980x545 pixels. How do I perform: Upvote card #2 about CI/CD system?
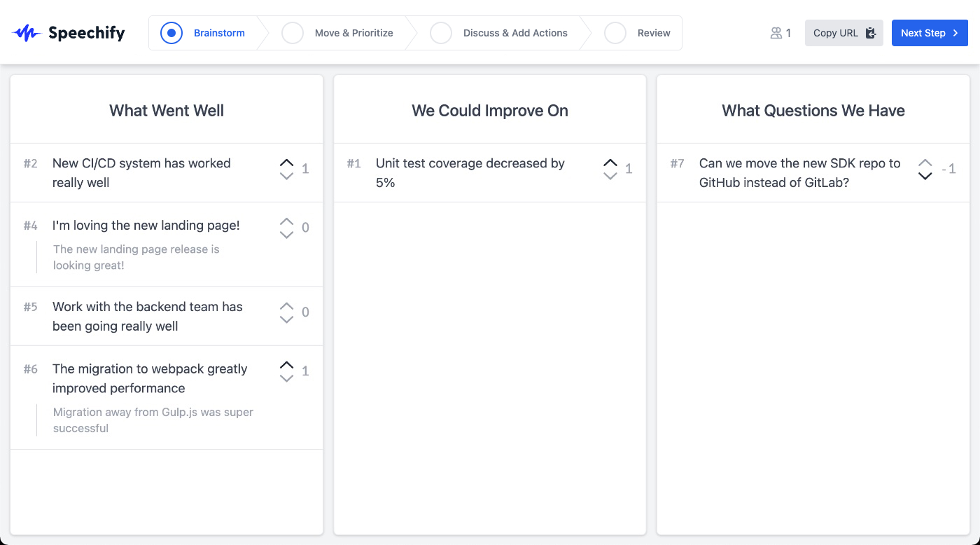pyautogui.click(x=286, y=163)
